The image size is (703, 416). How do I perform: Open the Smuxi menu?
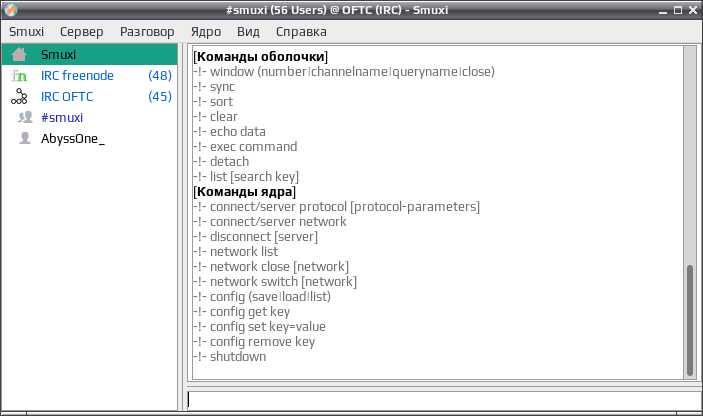[26, 32]
